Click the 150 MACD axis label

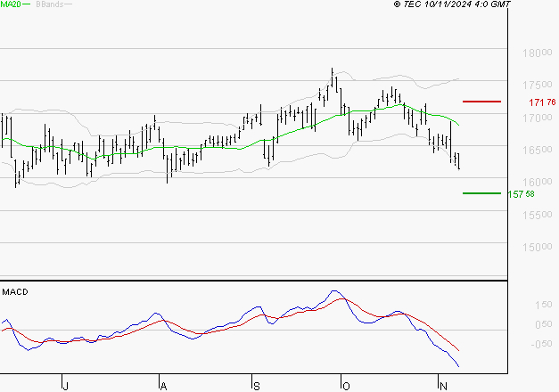pos(543,305)
